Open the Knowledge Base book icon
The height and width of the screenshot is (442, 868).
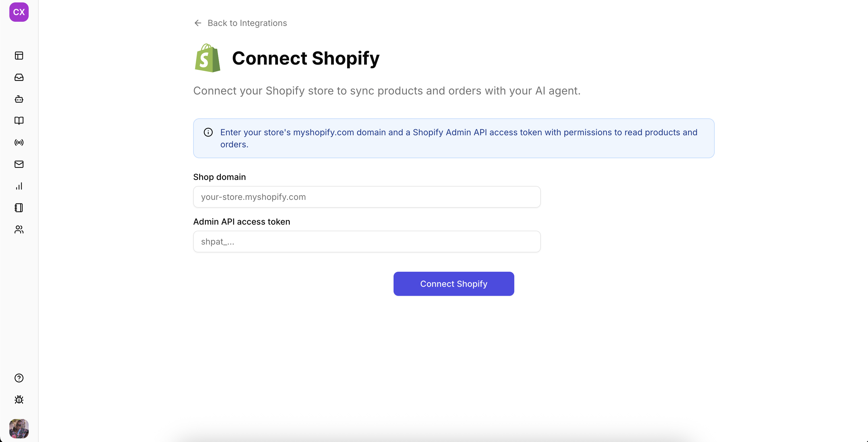point(19,121)
